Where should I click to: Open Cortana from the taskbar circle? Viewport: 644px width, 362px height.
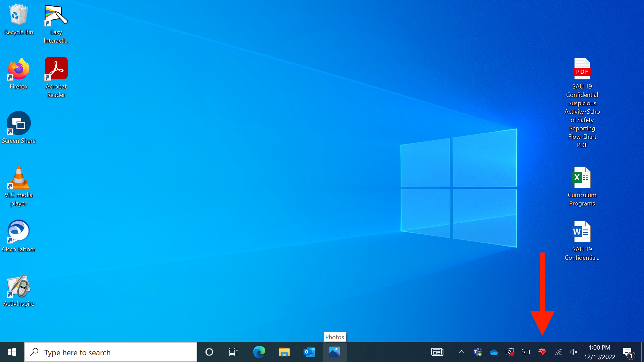tap(209, 352)
